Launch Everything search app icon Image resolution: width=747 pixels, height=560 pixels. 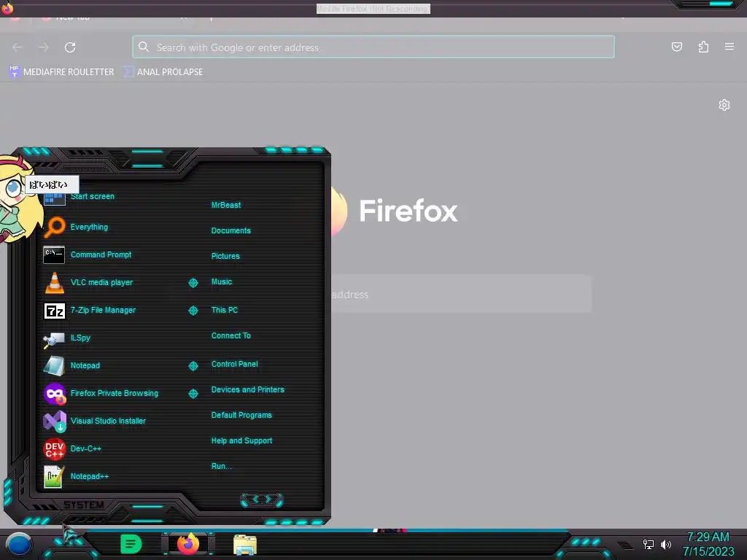pyautogui.click(x=54, y=227)
